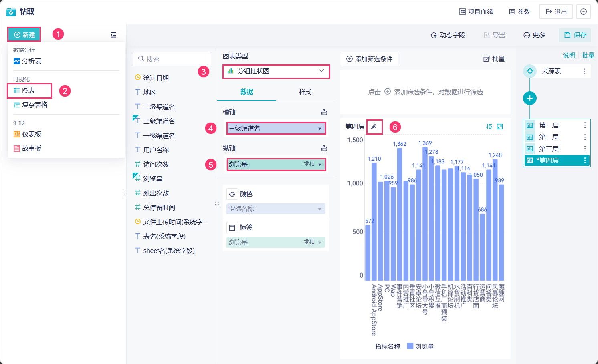Toggle 批量 mode above the filter area
The height and width of the screenshot is (364, 598).
pyautogui.click(x=494, y=59)
